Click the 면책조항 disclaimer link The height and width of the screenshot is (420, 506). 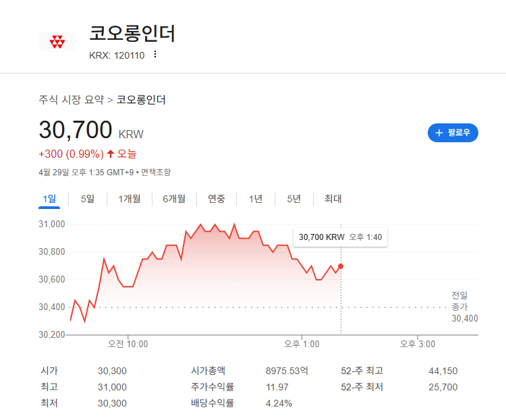(x=156, y=173)
